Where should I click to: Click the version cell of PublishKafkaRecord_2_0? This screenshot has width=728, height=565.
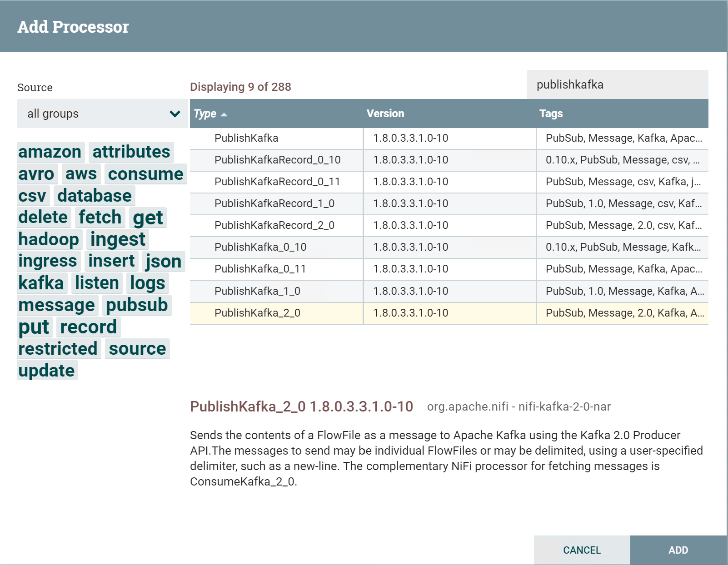tap(449, 225)
